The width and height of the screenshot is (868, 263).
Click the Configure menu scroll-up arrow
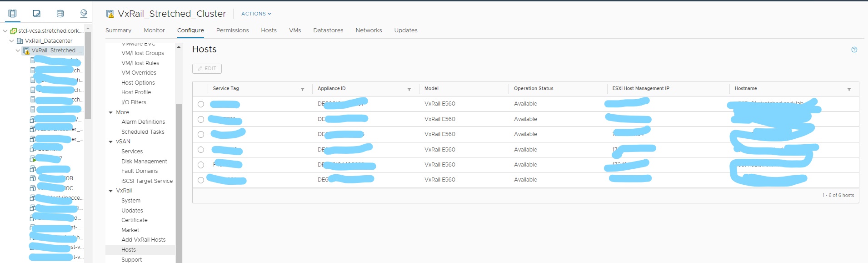tap(179, 47)
